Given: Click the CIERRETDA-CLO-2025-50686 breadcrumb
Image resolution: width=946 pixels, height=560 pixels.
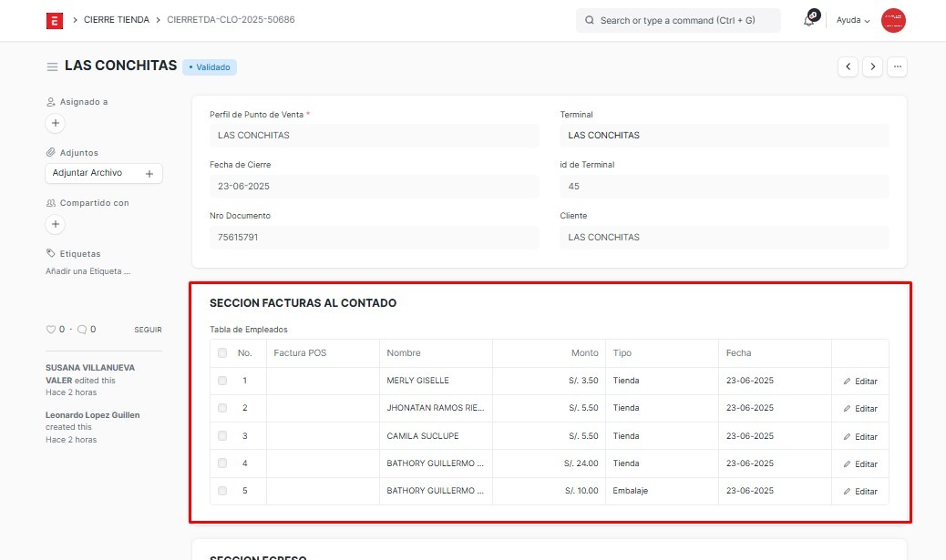Looking at the screenshot, I should pos(231,20).
